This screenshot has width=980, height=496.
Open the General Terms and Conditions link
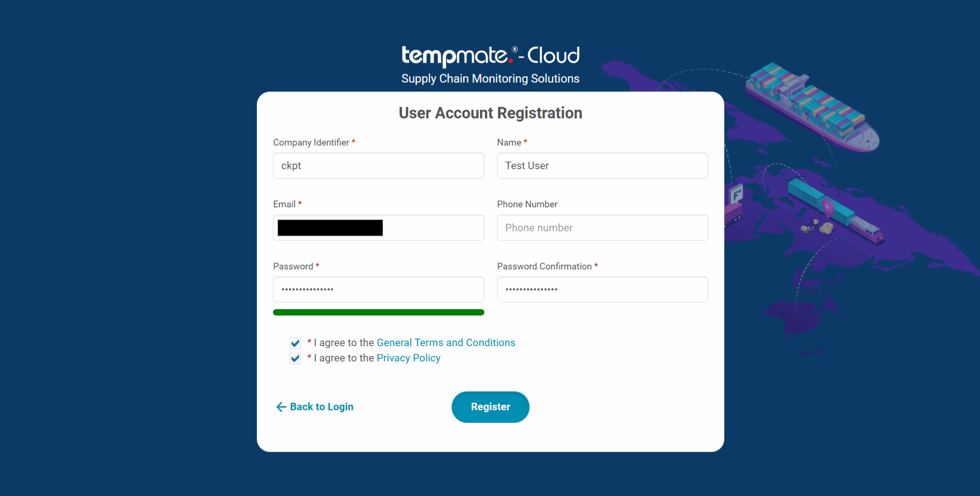point(446,343)
